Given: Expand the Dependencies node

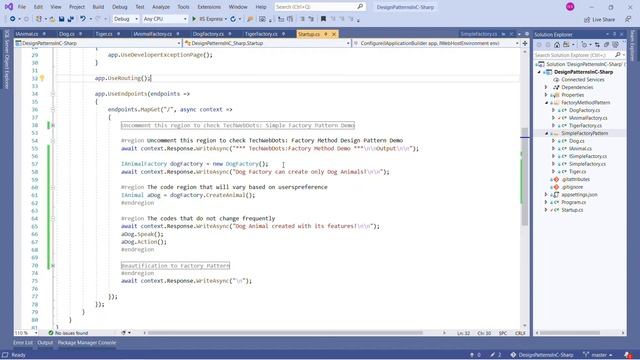Looking at the screenshot, I should click(546, 87).
